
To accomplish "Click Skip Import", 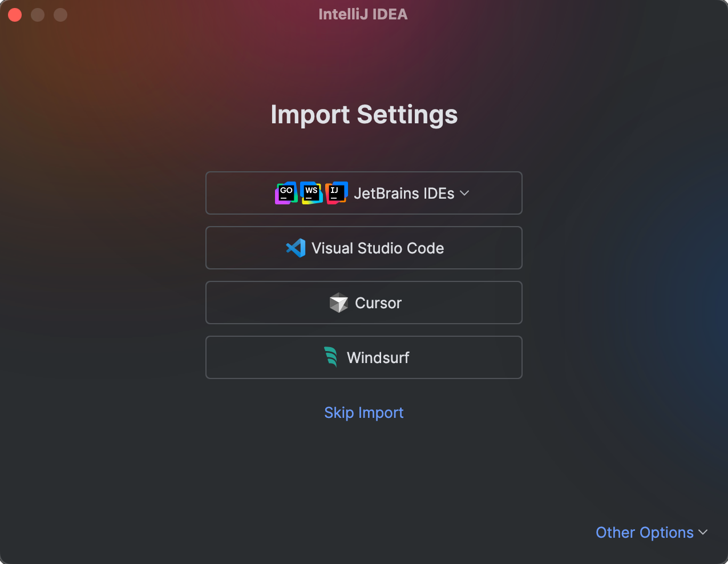I will tap(363, 412).
